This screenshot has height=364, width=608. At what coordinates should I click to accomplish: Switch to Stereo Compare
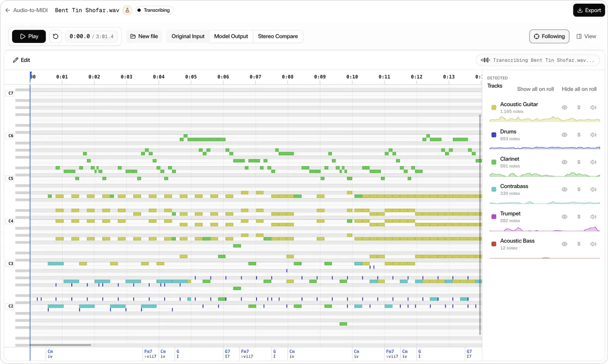click(278, 36)
